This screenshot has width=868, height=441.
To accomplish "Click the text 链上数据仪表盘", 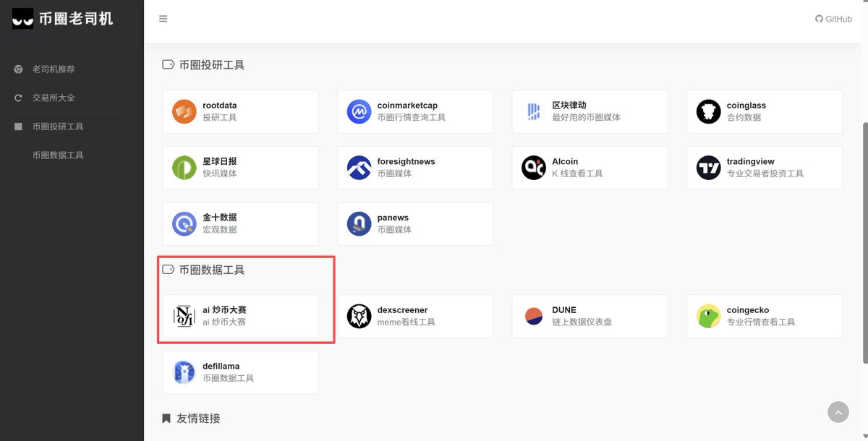I will tap(582, 322).
